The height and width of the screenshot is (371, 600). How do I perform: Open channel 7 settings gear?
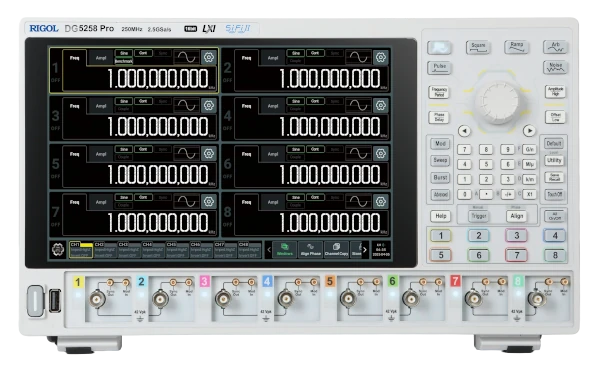(209, 202)
